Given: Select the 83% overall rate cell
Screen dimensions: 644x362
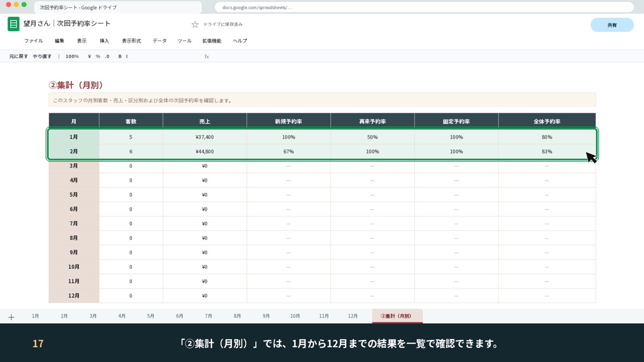Looking at the screenshot, I should coord(547,152).
